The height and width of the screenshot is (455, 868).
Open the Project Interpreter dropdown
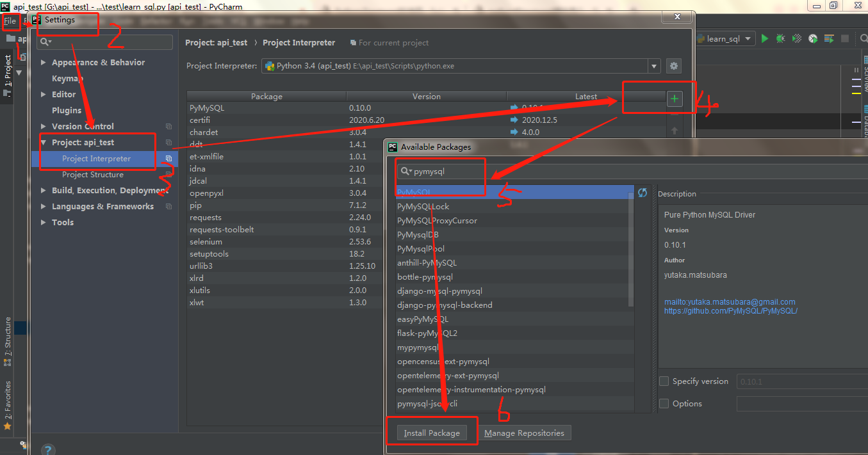(x=654, y=66)
